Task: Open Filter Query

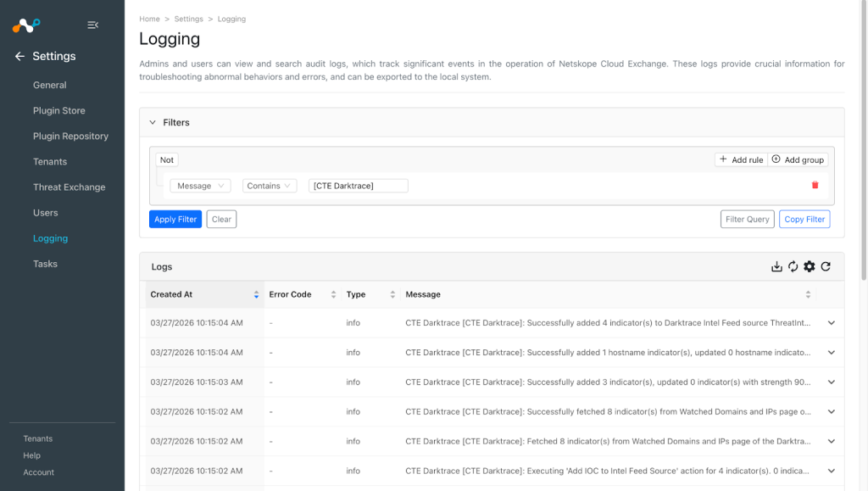Action: click(x=748, y=219)
